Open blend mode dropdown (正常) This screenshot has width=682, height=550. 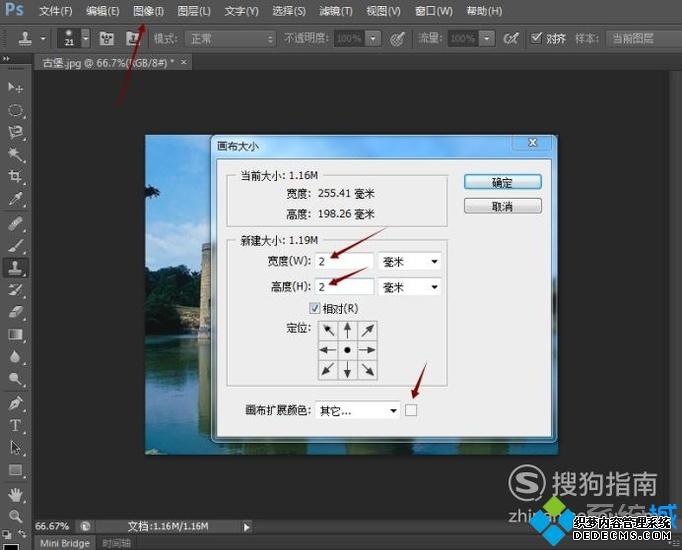[x=231, y=39]
